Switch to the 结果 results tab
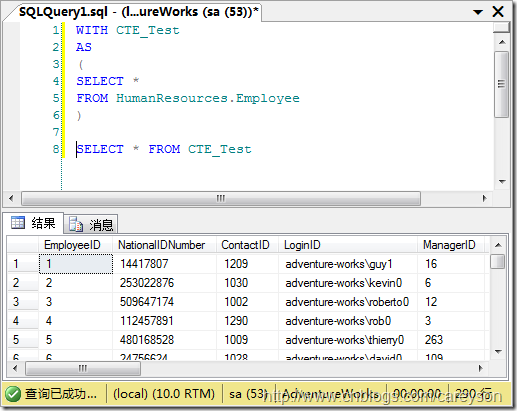517x411 pixels. click(x=33, y=223)
